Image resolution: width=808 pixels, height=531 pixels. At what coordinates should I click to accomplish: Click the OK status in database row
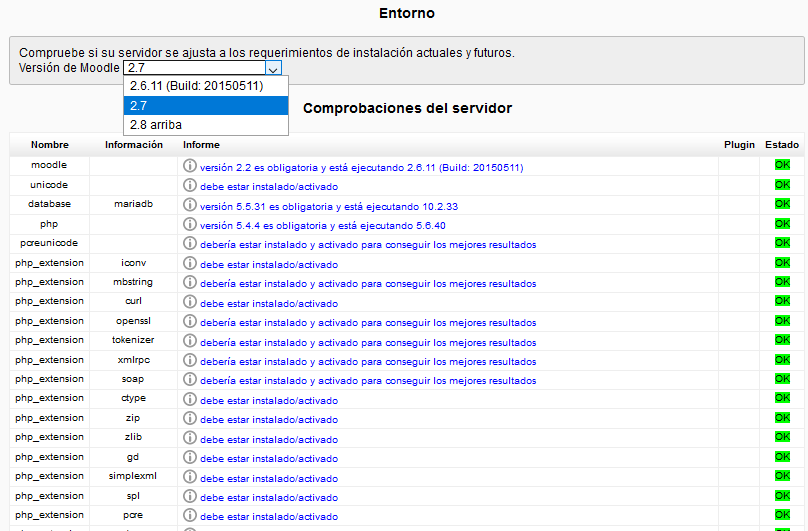782,204
